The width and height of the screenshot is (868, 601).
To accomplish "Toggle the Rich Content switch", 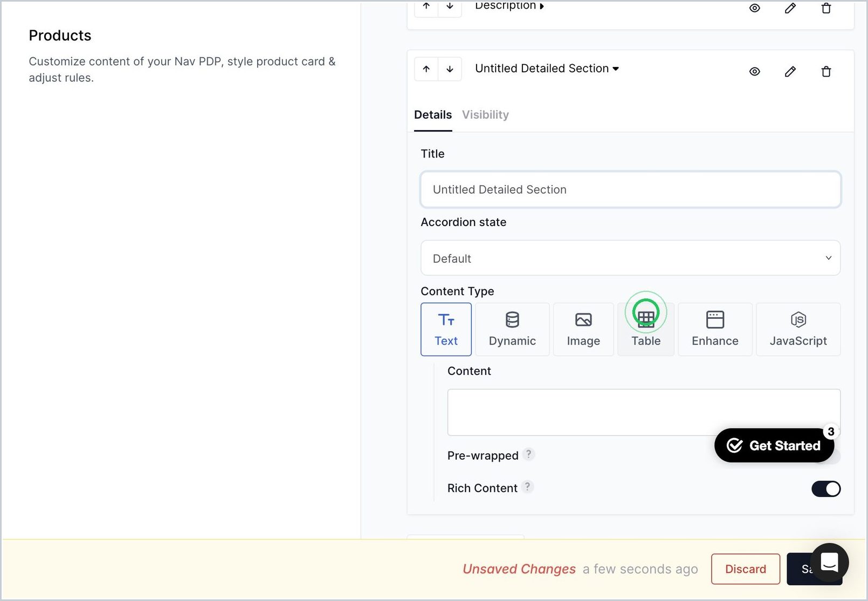I will (x=826, y=489).
